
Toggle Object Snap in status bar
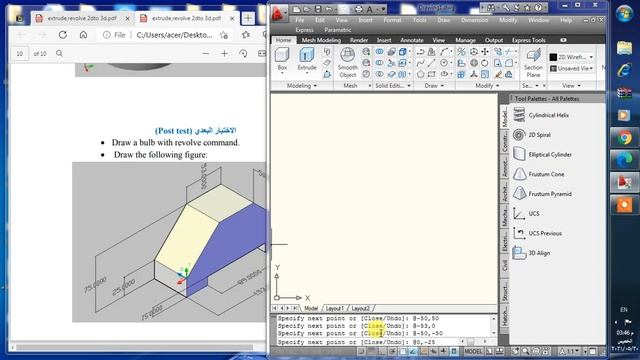click(x=402, y=351)
